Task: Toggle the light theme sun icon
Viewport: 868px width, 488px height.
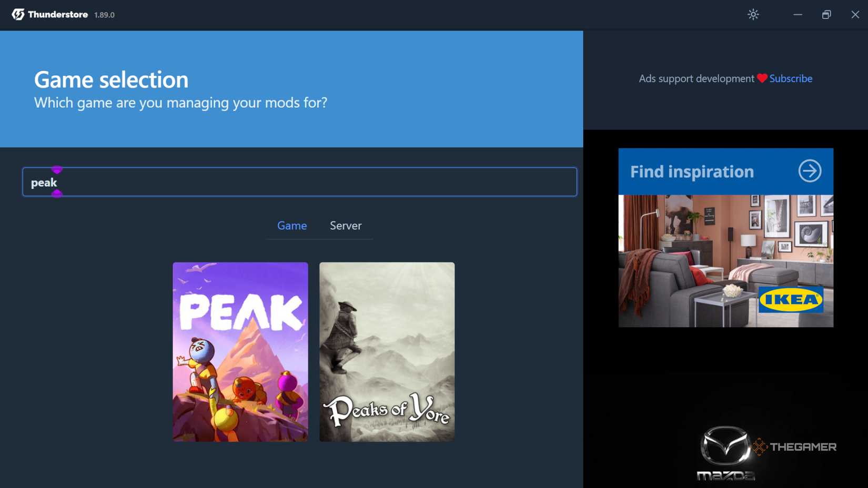Action: 753,15
